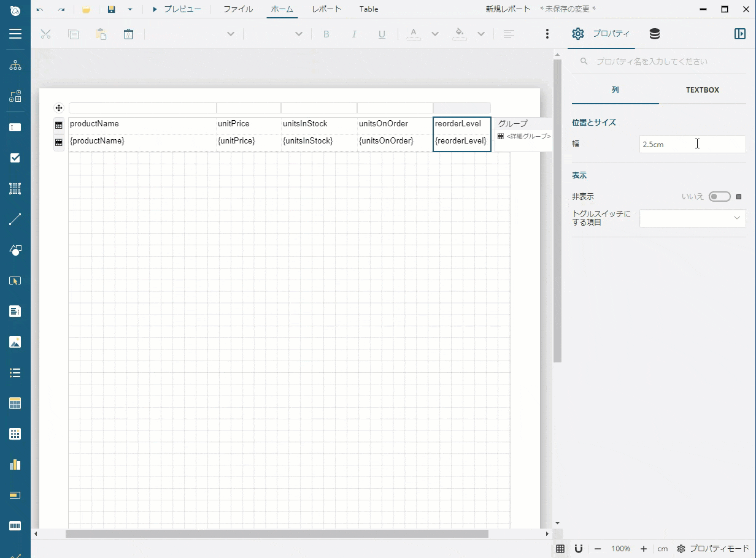
Task: Select the Image tool in sidebar
Action: point(15,342)
